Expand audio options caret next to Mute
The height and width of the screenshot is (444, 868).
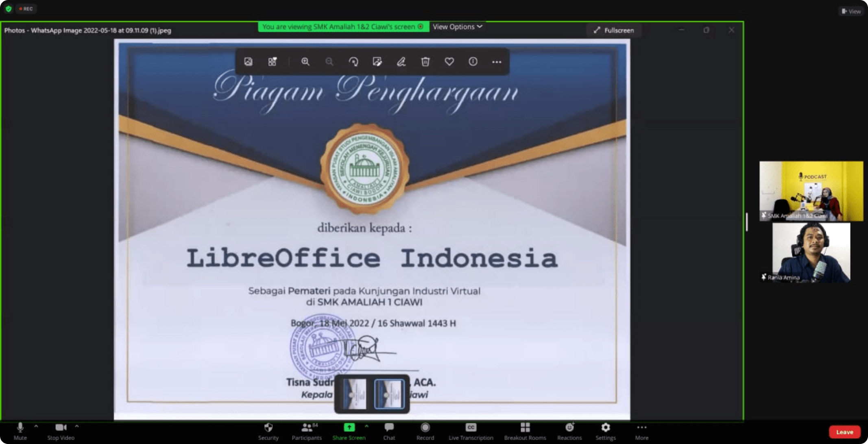(36, 426)
